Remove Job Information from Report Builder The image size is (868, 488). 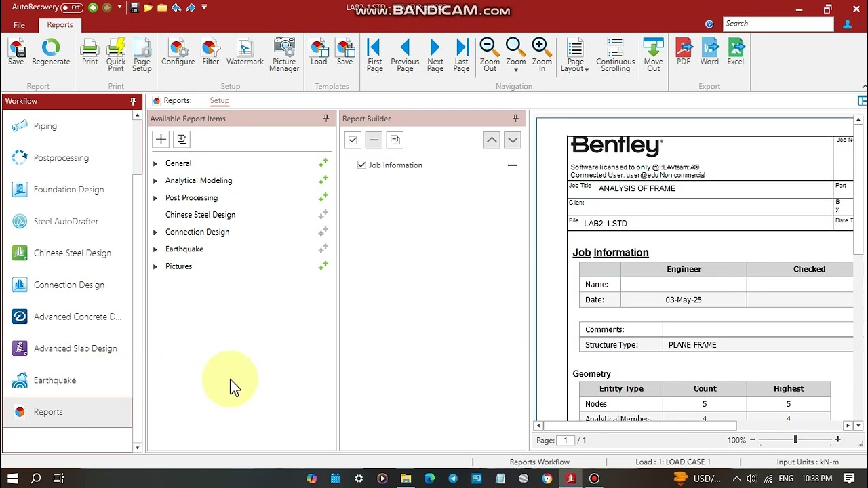(512, 165)
